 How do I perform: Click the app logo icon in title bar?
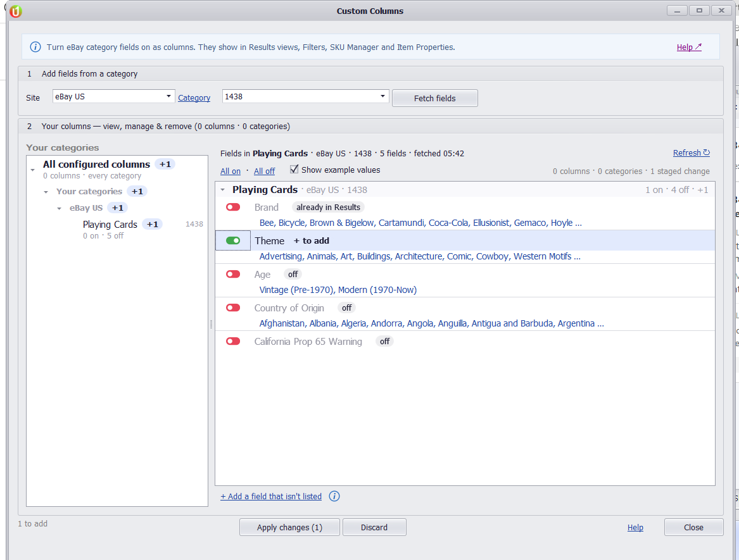tap(16, 11)
